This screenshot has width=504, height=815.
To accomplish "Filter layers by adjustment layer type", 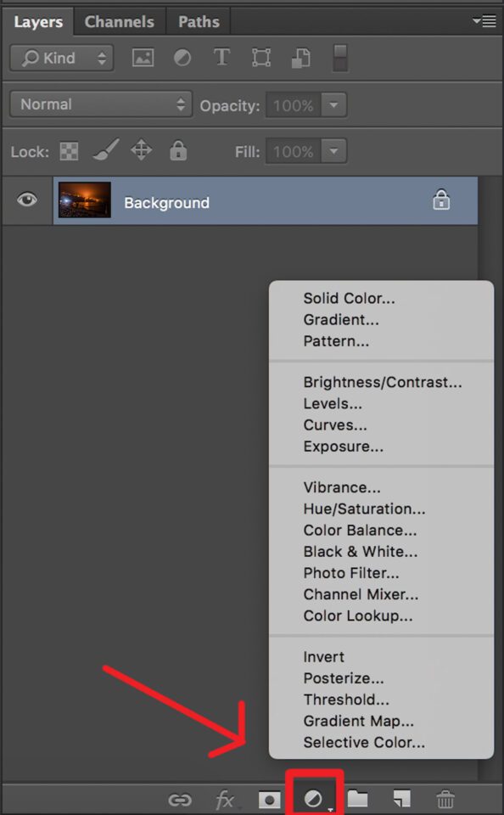I will [182, 58].
